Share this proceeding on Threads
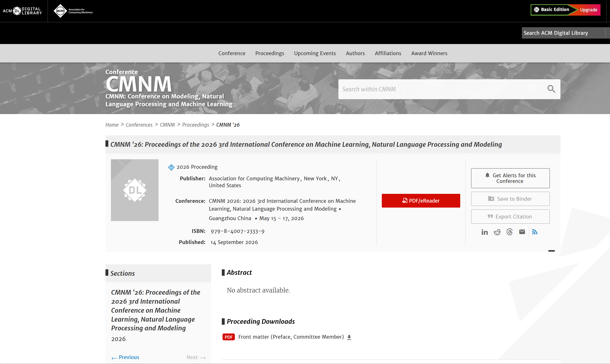Screen dimensions: 610x364 click(510, 232)
